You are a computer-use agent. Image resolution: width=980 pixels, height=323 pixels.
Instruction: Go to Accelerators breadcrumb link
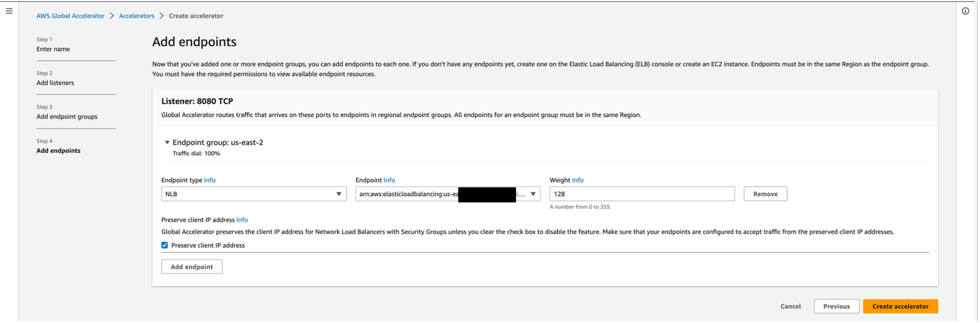pos(137,16)
